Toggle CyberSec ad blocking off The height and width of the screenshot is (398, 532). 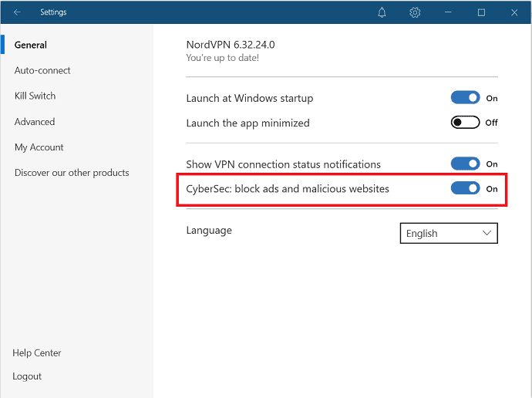[465, 188]
